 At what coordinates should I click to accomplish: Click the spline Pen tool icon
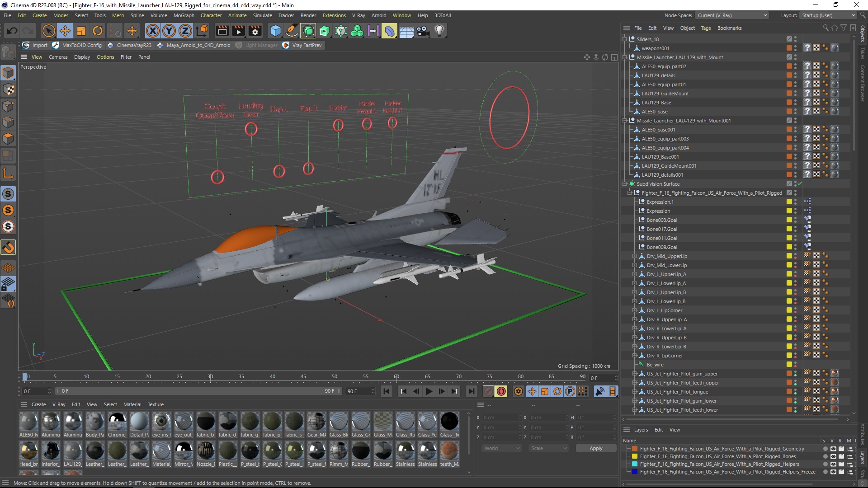(x=292, y=31)
